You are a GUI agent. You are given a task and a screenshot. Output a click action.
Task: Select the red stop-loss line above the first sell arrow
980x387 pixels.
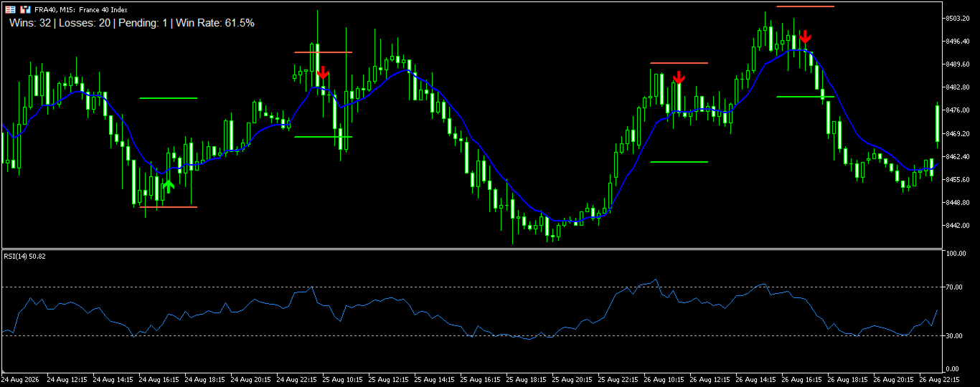(x=323, y=52)
